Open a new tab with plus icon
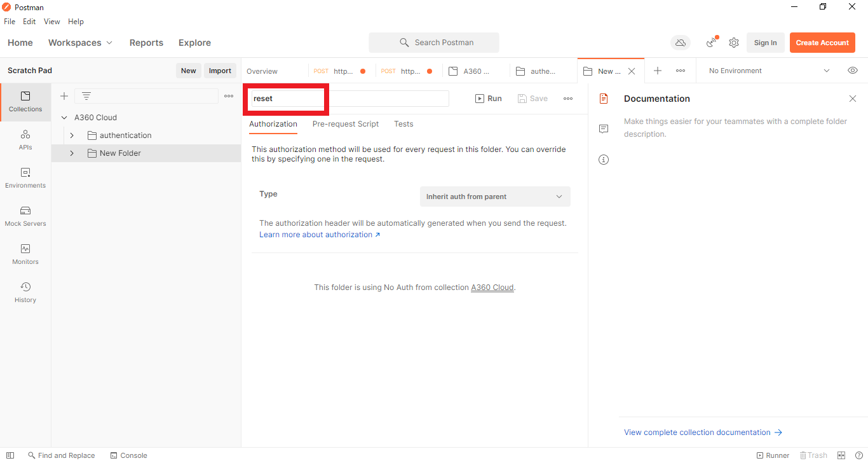Viewport: 868px width, 463px height. (658, 71)
